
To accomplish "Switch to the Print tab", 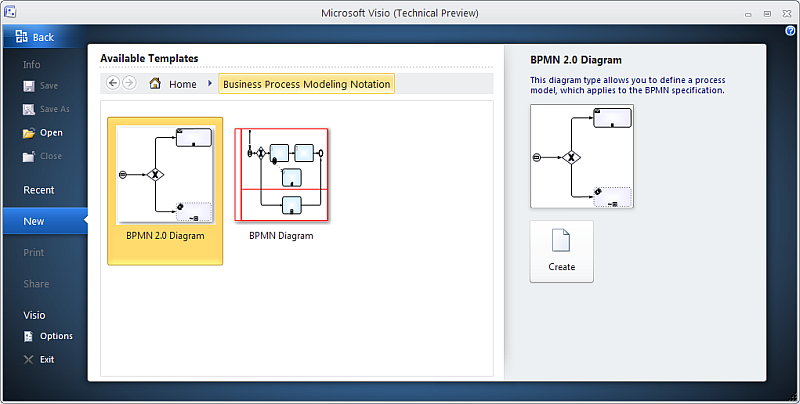I will click(x=34, y=252).
